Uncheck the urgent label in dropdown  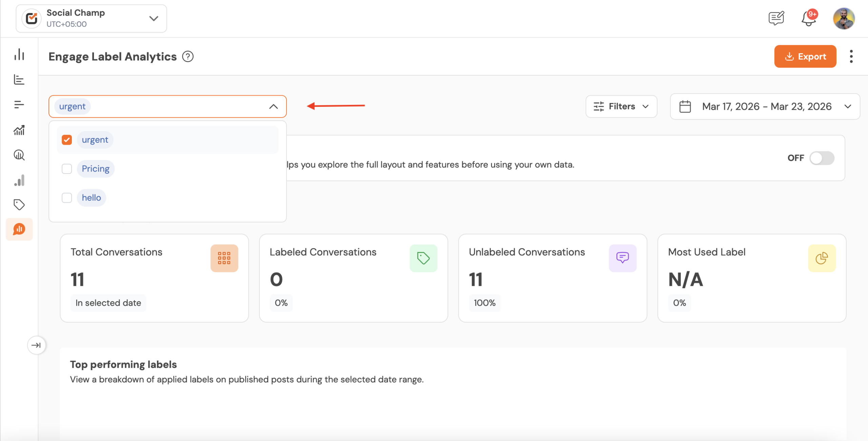coord(67,139)
